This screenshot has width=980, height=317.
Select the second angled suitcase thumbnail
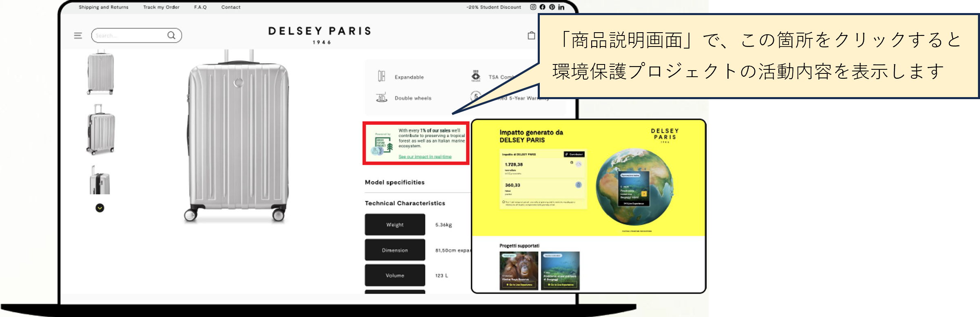(x=101, y=129)
